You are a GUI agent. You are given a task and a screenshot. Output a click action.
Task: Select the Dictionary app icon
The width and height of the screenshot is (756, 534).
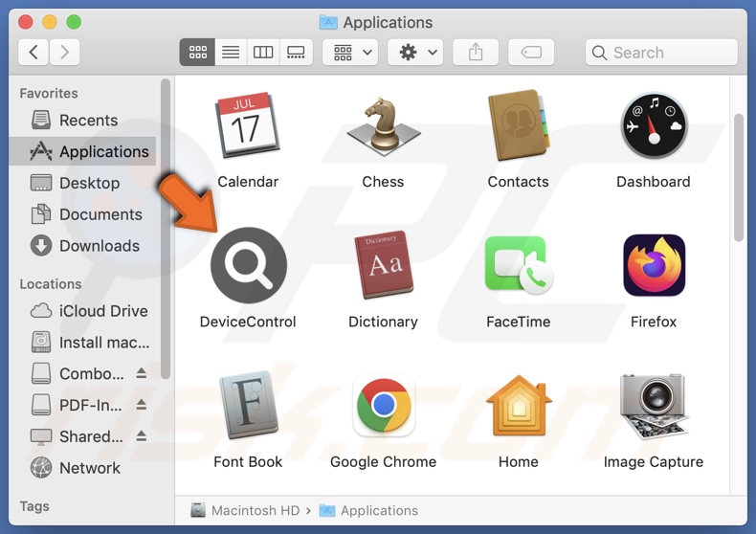(x=384, y=265)
